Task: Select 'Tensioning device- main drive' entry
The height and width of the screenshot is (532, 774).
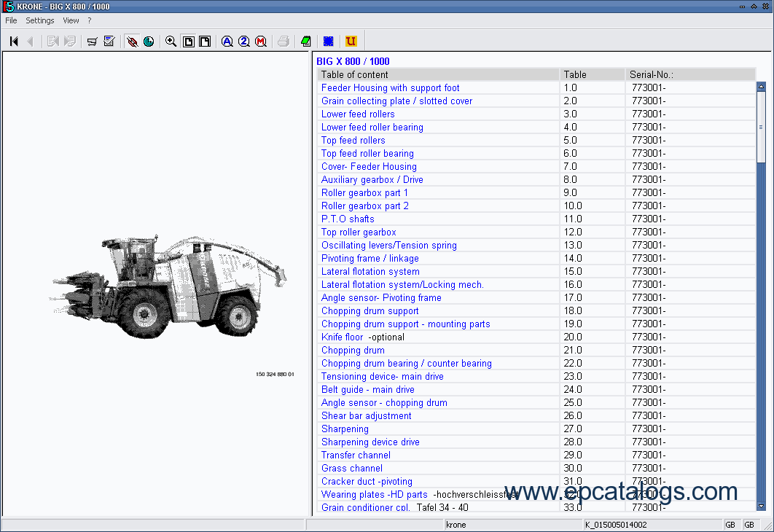Action: [x=383, y=377]
